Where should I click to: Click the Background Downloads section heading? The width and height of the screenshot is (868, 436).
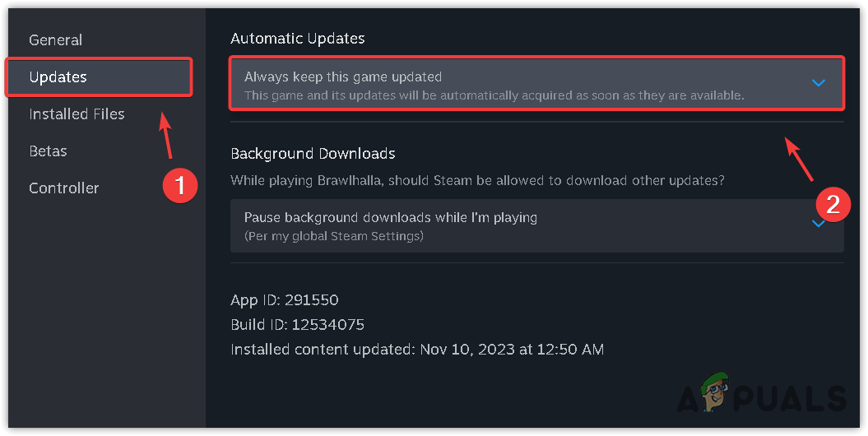pyautogui.click(x=313, y=154)
